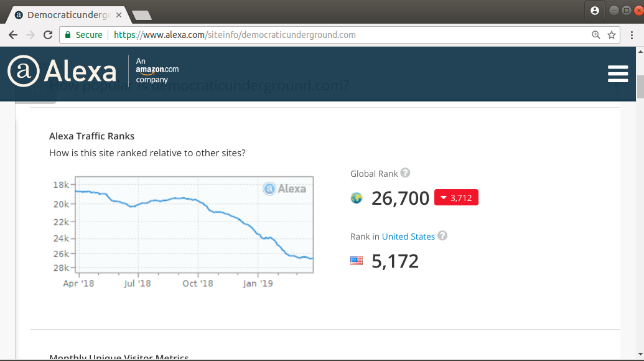This screenshot has width=644, height=361.
Task: Click the global rank value 26,700
Action: pos(401,198)
